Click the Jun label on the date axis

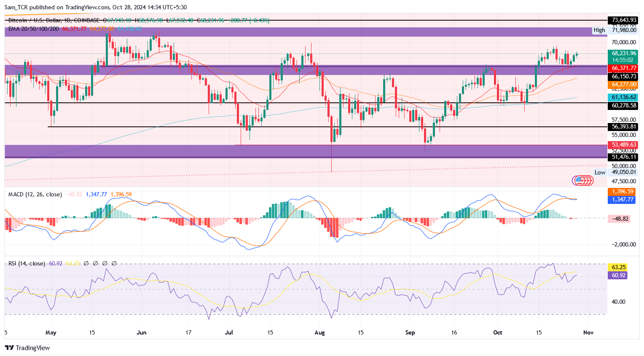point(142,332)
